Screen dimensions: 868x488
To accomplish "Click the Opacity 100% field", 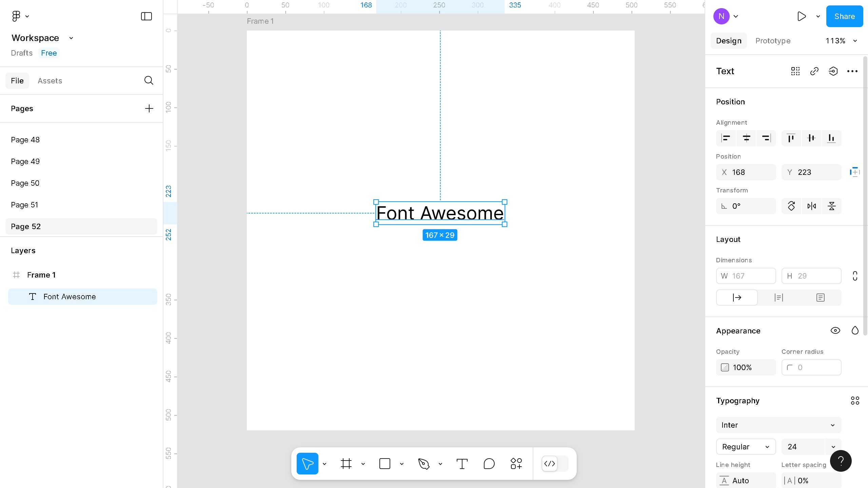I will tap(746, 367).
